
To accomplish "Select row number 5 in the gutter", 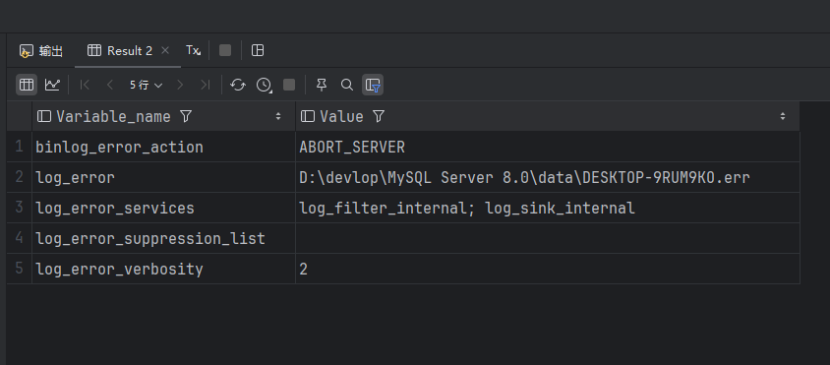I will [x=20, y=269].
